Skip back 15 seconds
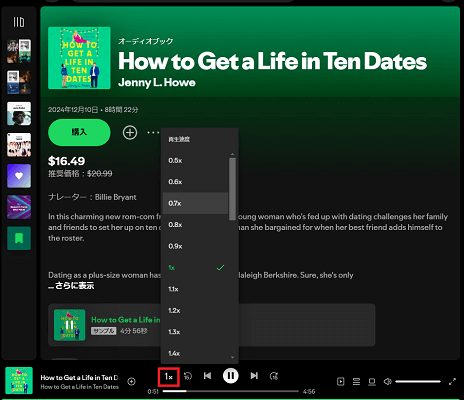 coord(188,376)
